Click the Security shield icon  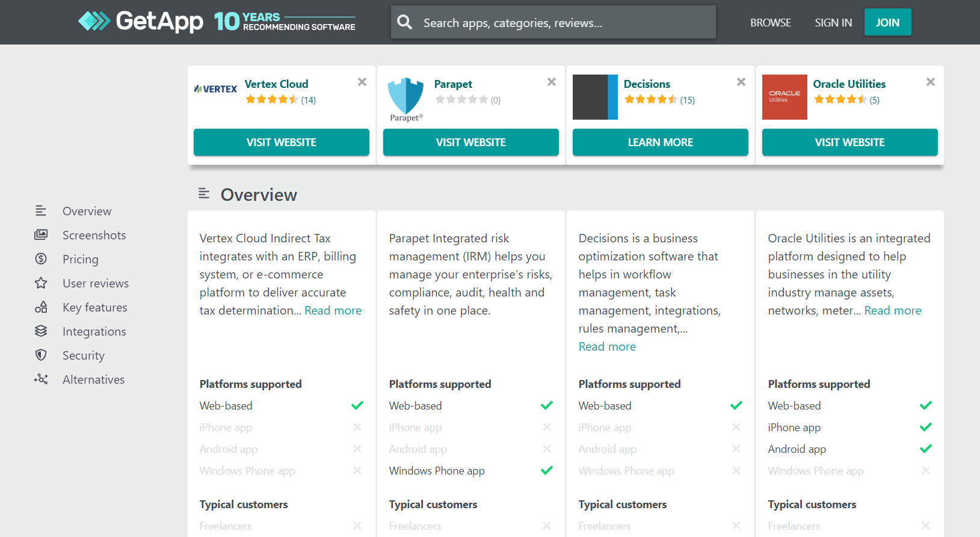[x=41, y=355]
